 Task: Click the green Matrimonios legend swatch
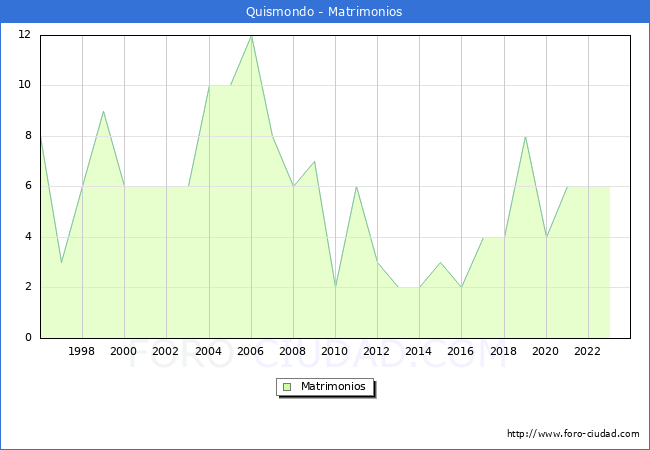click(x=287, y=387)
